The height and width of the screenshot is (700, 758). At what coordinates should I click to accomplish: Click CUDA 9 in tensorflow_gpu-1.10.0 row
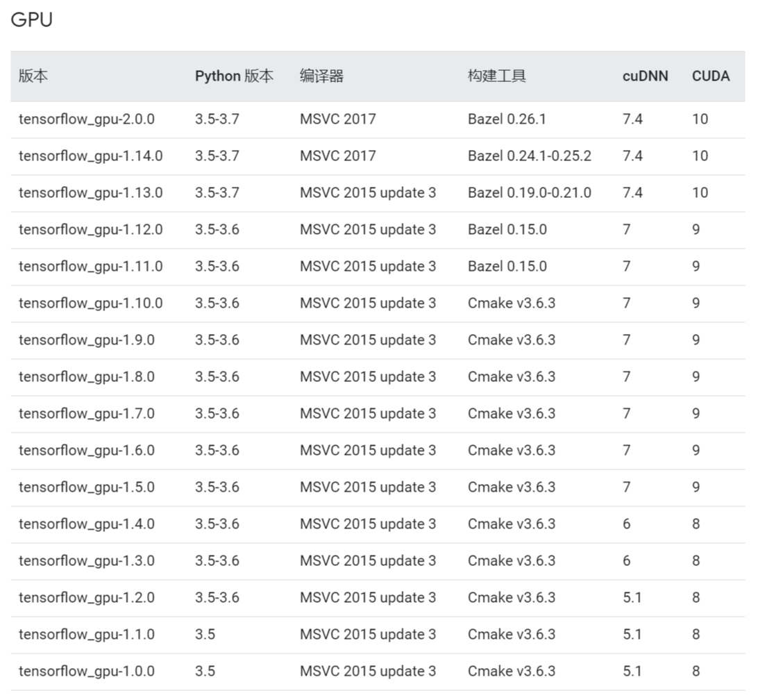[696, 303]
